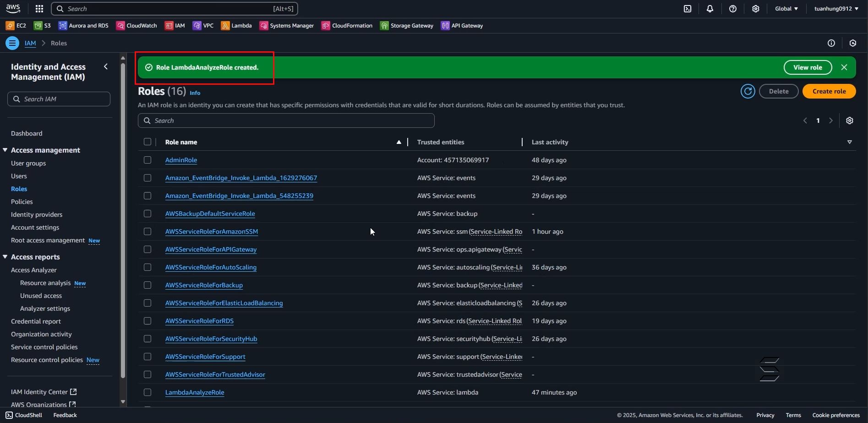Open the help question mark icon
Viewport: 868px width, 423px height.
tap(733, 9)
